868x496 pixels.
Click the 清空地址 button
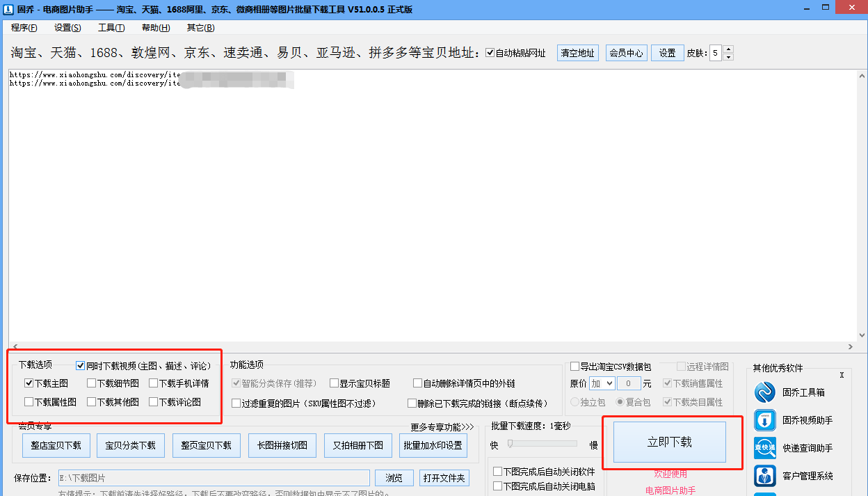(x=577, y=53)
